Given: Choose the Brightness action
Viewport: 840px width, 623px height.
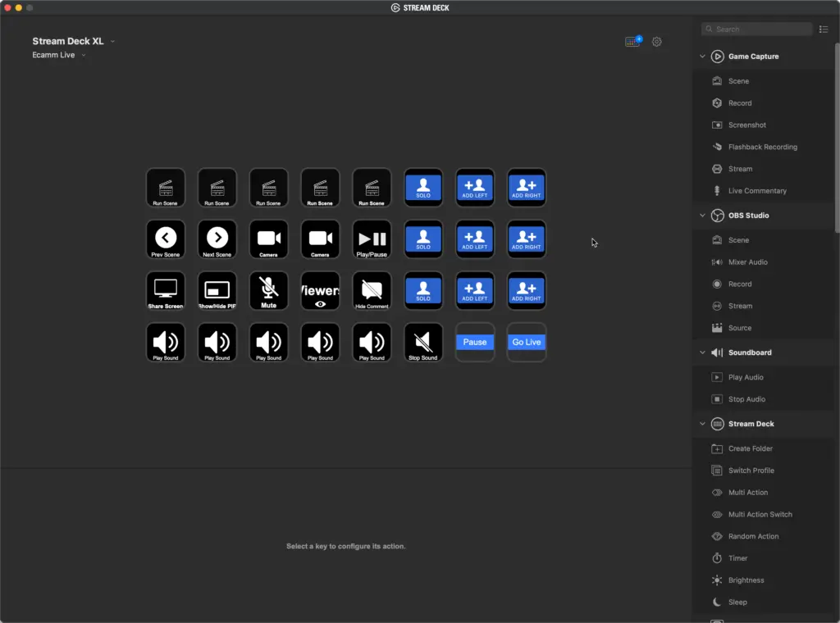Looking at the screenshot, I should pyautogui.click(x=764, y=580).
